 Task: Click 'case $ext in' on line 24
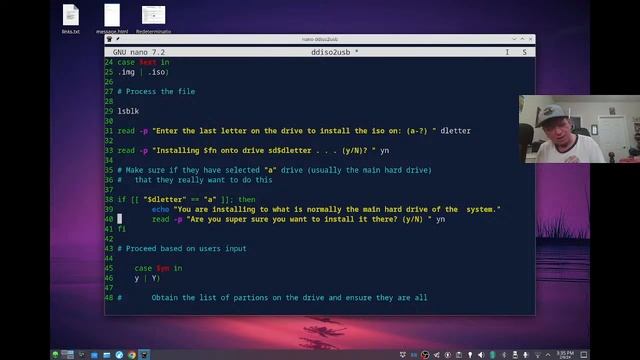click(143, 62)
